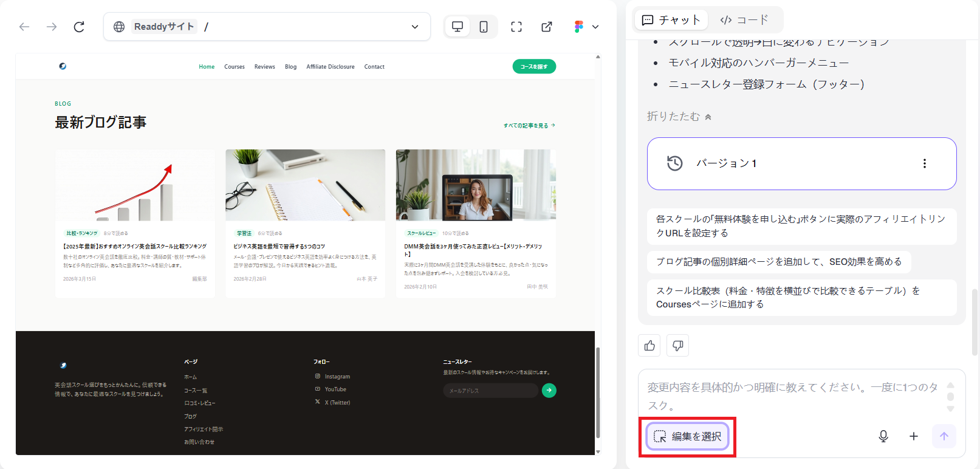This screenshot has width=980, height=469.
Task: Open Blog in site navigation
Action: click(x=291, y=67)
